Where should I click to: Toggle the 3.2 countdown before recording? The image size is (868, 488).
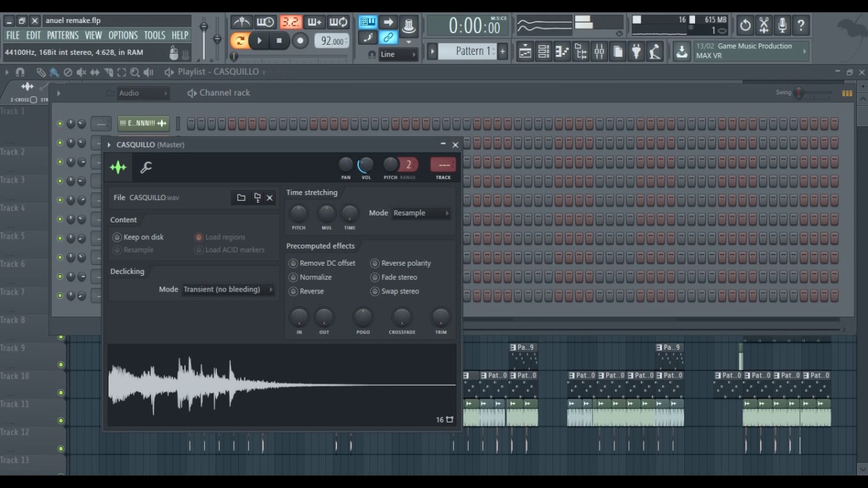(290, 22)
